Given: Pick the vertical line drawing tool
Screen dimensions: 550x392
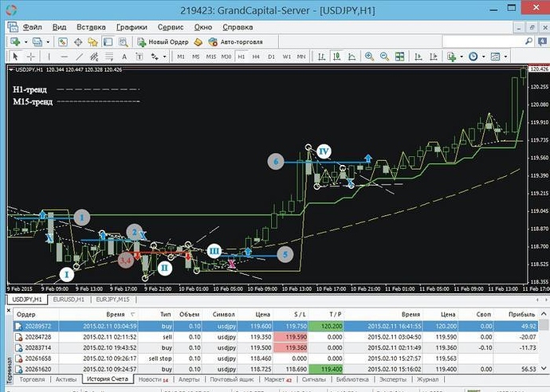Looking at the screenshot, I should coord(50,57).
